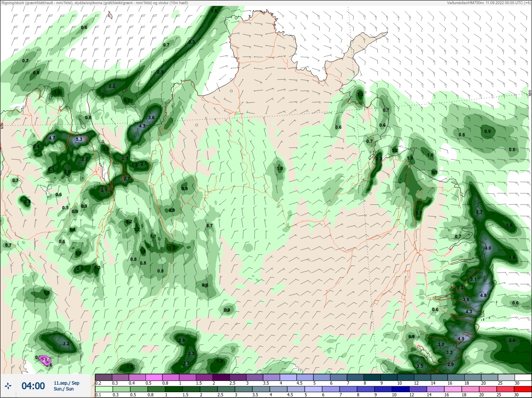
Task: Click the 3.1 precipitation value on the map
Action: tap(473, 280)
